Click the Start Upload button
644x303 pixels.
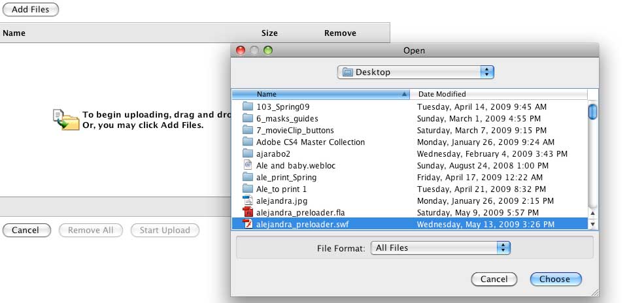165,231
